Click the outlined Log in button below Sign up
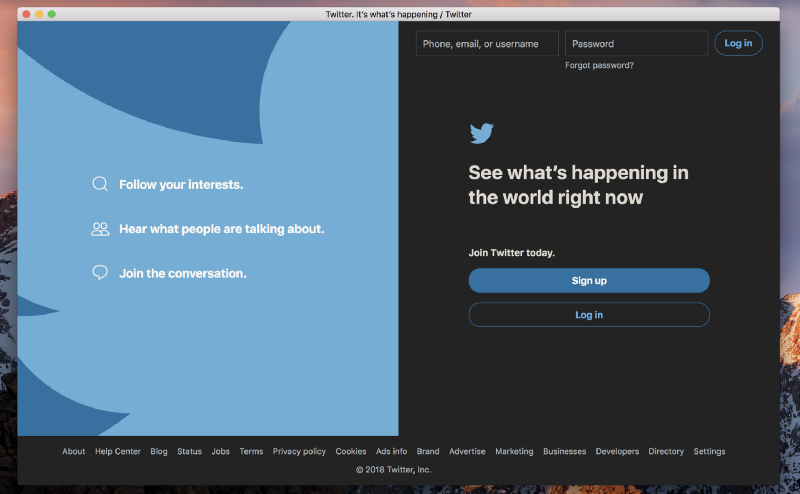This screenshot has height=494, width=800. [589, 315]
